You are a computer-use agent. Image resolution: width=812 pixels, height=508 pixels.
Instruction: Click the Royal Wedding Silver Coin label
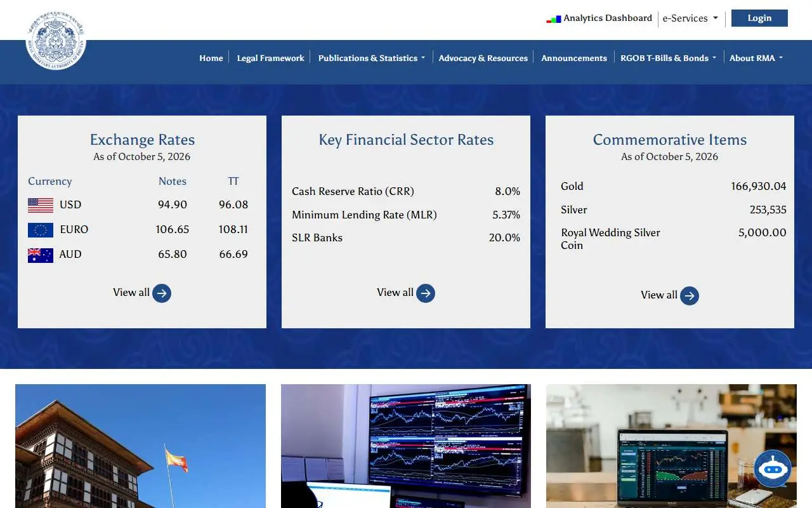(x=610, y=239)
